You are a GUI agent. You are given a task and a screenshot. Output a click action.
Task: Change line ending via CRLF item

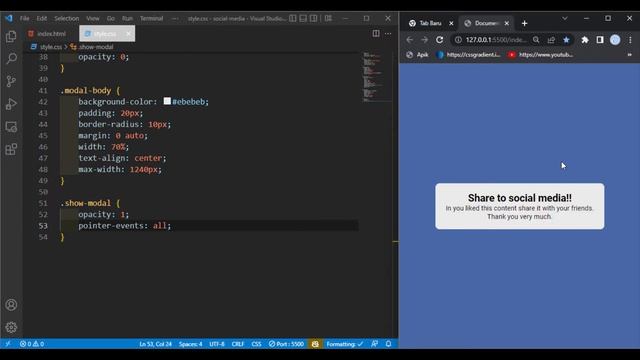click(x=238, y=344)
